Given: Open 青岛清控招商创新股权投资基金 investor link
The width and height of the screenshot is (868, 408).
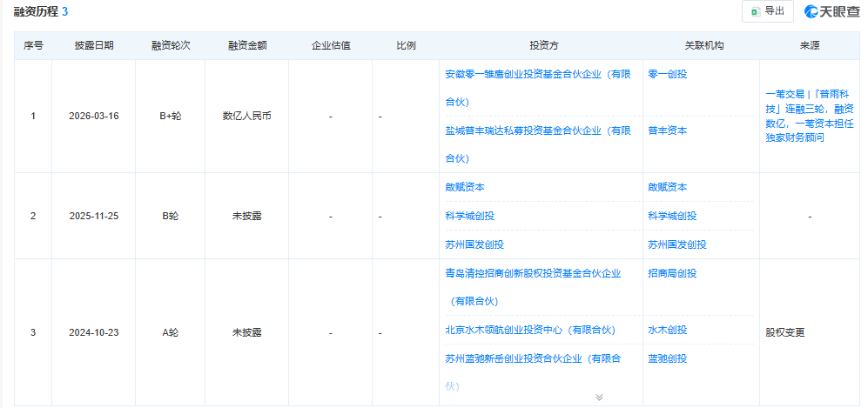Looking at the screenshot, I should tap(532, 273).
